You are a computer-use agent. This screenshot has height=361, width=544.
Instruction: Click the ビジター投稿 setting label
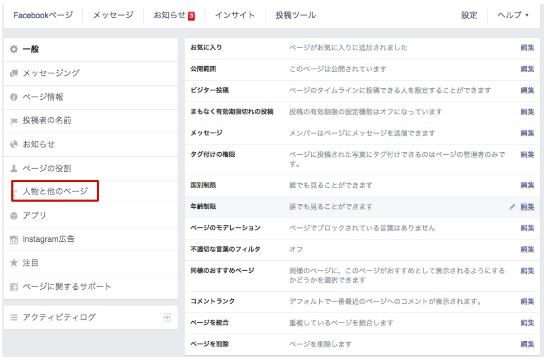coord(210,90)
